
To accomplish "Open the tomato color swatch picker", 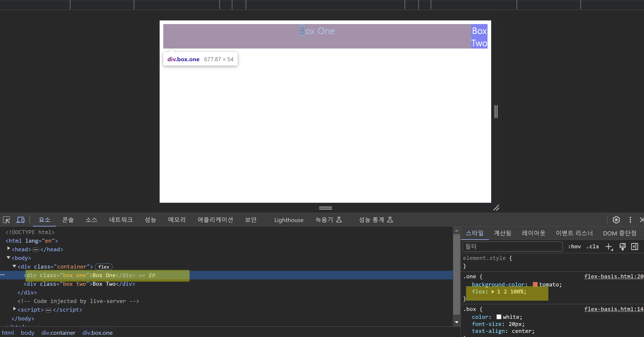I will pos(535,284).
